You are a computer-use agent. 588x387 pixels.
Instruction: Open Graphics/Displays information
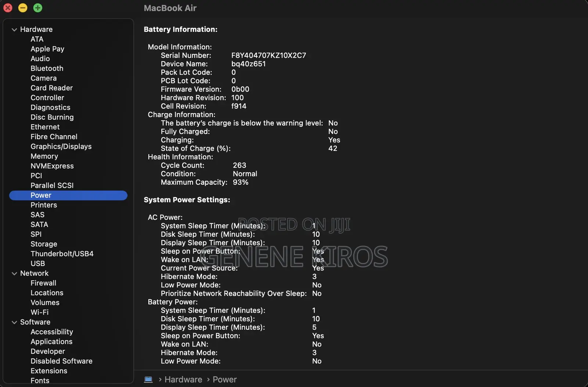click(x=61, y=146)
